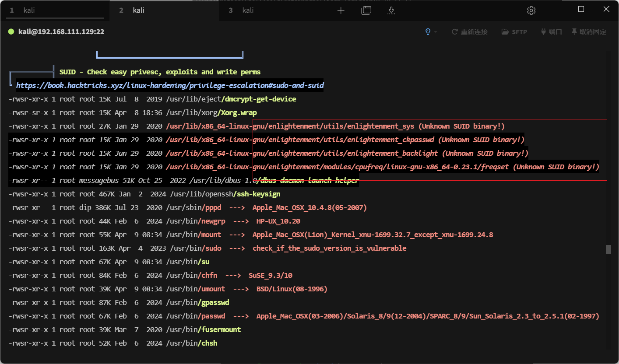This screenshot has width=619, height=364.
Task: Click the Xorg.wrap file name
Action: point(238,113)
